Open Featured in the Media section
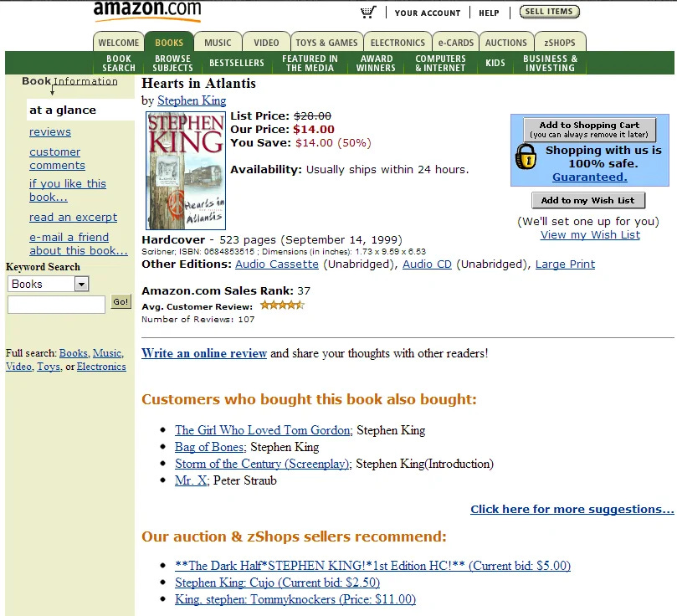677x616 pixels. pyautogui.click(x=310, y=63)
